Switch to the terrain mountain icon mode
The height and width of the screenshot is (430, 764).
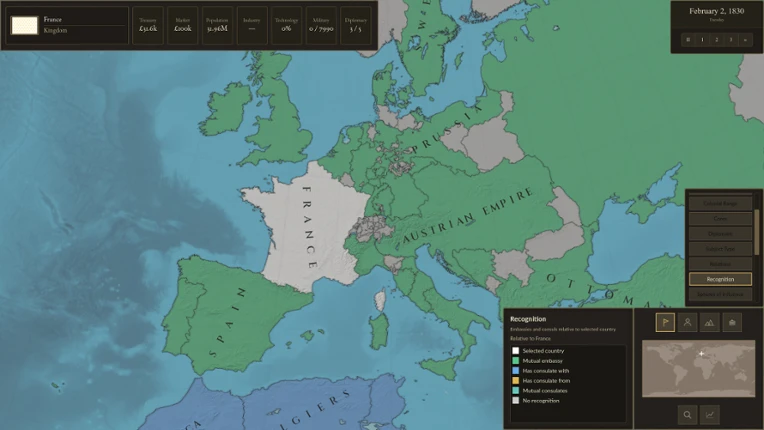pos(709,322)
